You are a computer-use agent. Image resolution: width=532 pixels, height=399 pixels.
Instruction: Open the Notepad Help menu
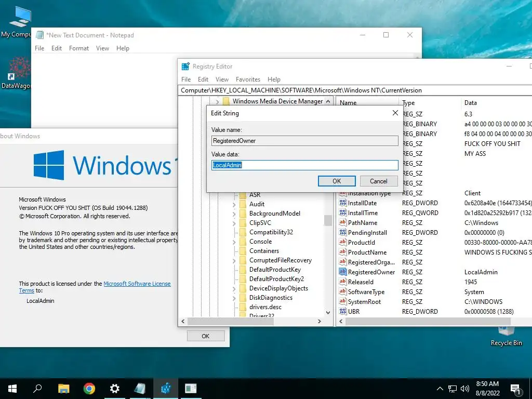click(x=123, y=48)
